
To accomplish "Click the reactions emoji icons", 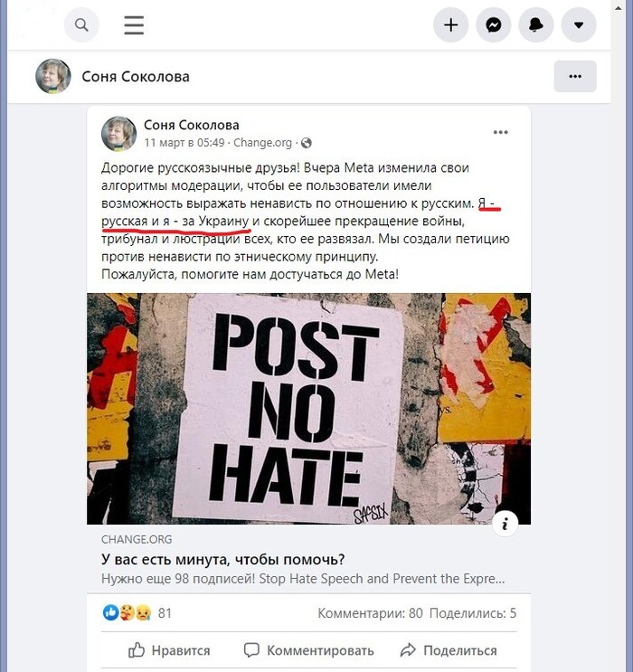I will click(127, 613).
